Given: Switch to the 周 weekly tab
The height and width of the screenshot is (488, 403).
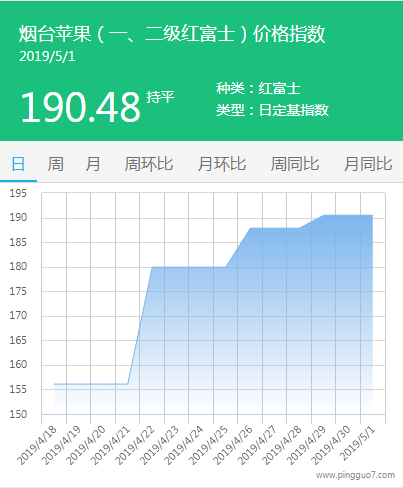Looking at the screenshot, I should pyautogui.click(x=55, y=164).
